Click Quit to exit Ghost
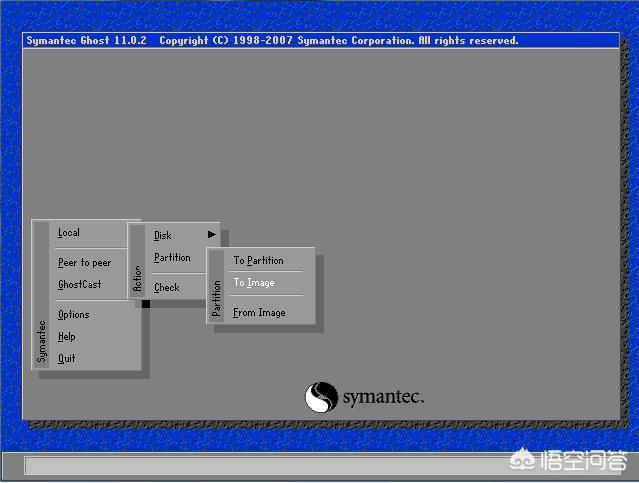This screenshot has width=639, height=483. 66,358
